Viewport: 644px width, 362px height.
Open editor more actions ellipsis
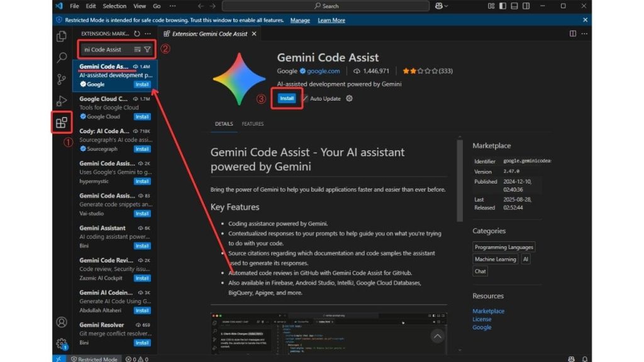[x=584, y=34]
